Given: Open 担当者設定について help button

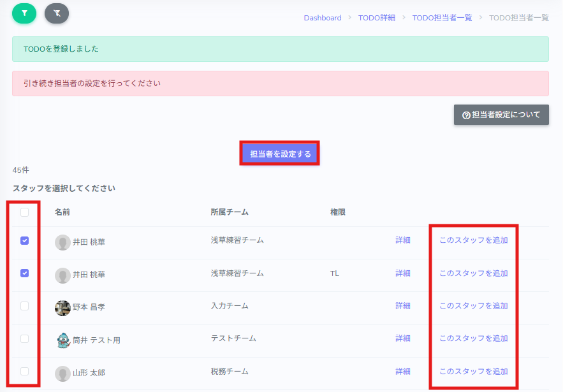Looking at the screenshot, I should point(501,115).
